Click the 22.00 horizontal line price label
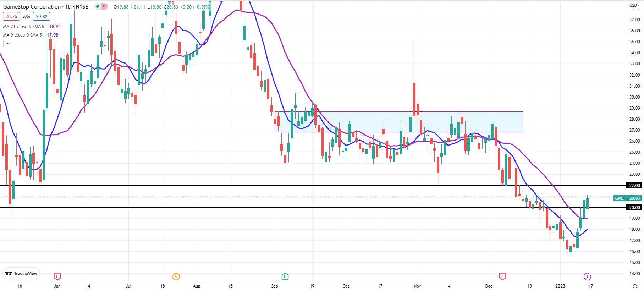Screen dimensions: 644x290 tap(634, 185)
